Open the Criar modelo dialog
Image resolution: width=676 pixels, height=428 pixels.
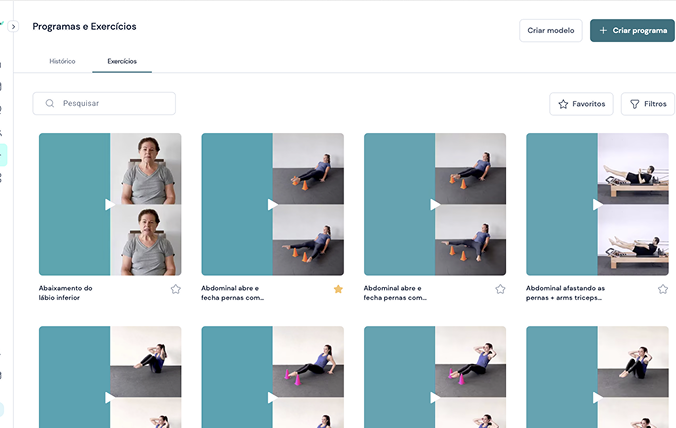coord(550,31)
